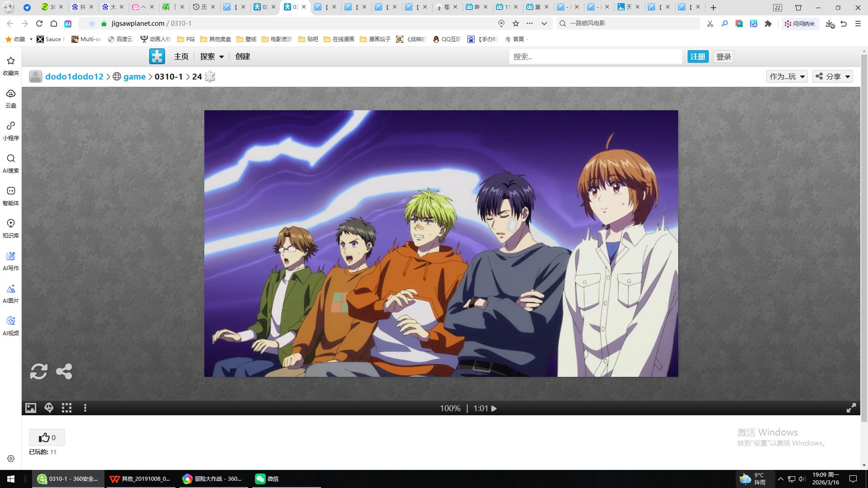
Task: Show the puzzle preview image icon
Action: point(31,408)
